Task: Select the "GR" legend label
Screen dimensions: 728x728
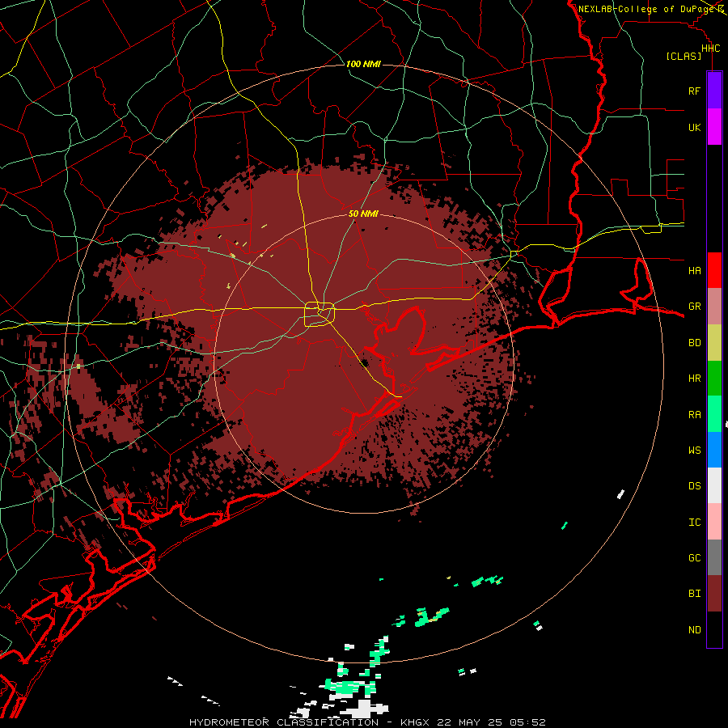Action: 694,307
